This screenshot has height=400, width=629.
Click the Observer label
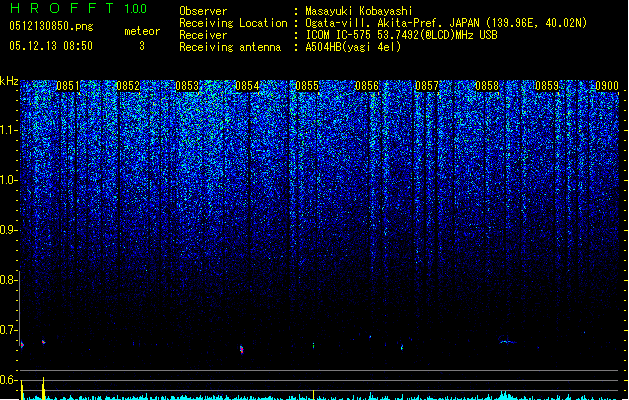point(203,11)
